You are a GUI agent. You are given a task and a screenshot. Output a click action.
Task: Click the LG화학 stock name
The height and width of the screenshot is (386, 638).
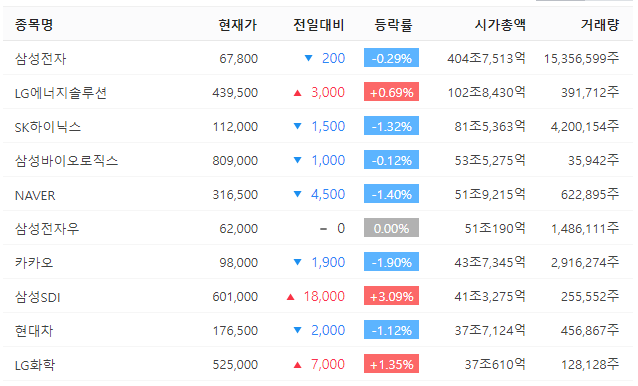pos(35,365)
